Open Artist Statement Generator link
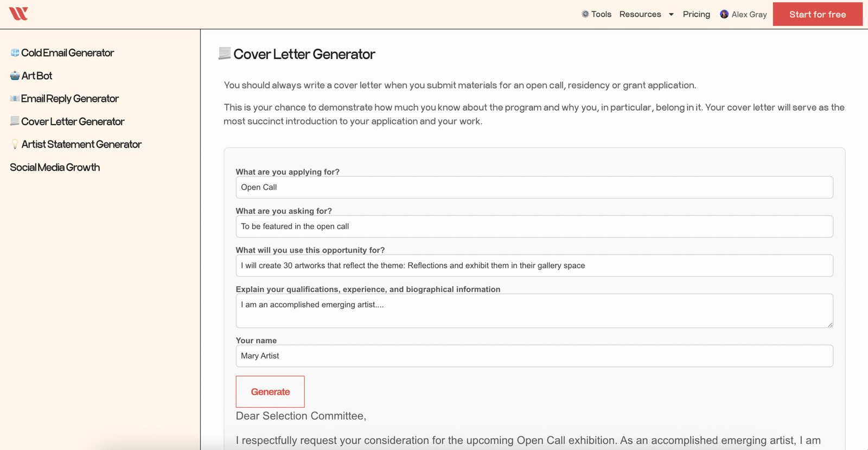The image size is (868, 450). [x=81, y=144]
